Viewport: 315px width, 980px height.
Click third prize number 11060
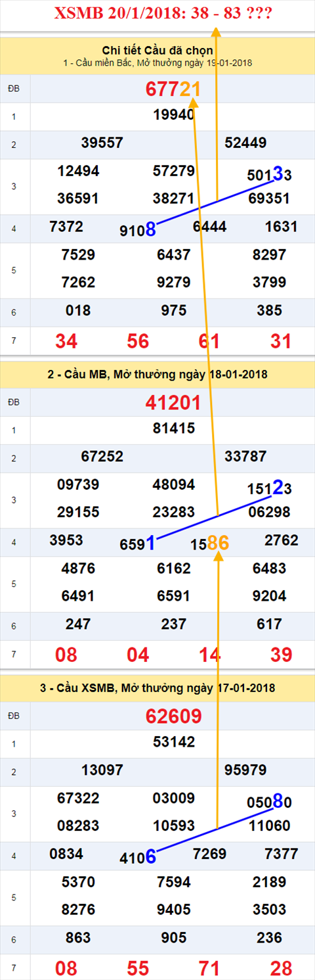coord(269,825)
